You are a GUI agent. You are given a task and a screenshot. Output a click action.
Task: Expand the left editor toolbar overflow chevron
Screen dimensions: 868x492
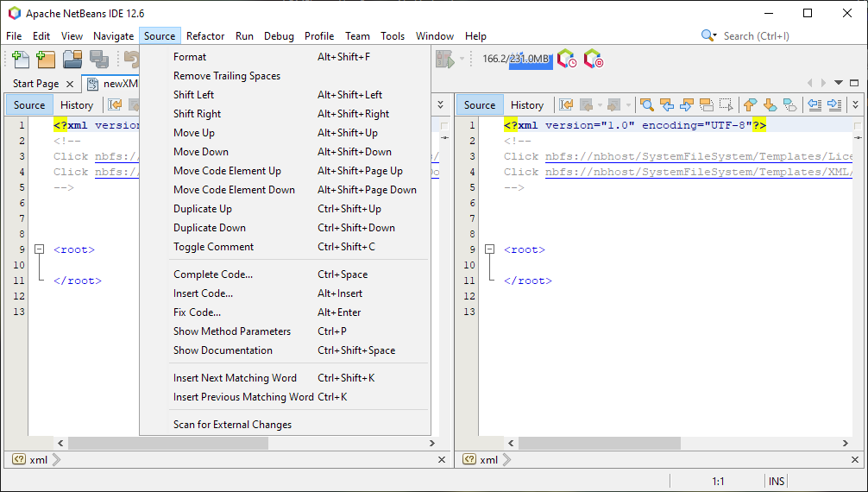tap(440, 104)
